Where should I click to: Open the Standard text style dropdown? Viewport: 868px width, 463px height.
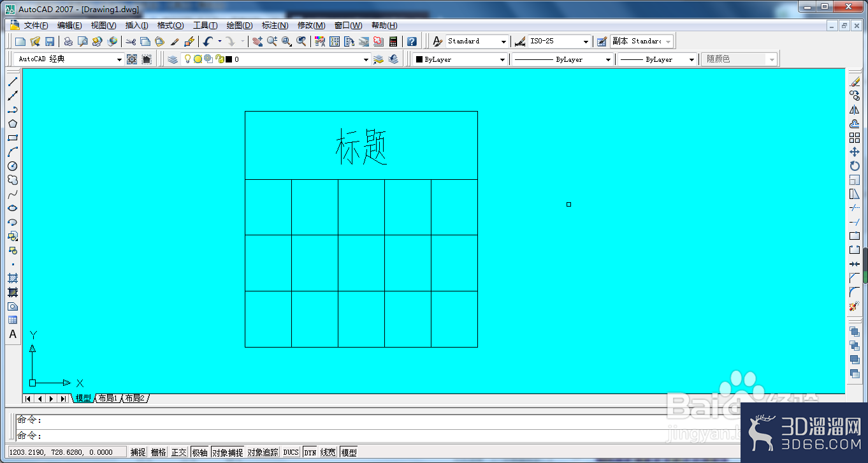tap(477, 41)
